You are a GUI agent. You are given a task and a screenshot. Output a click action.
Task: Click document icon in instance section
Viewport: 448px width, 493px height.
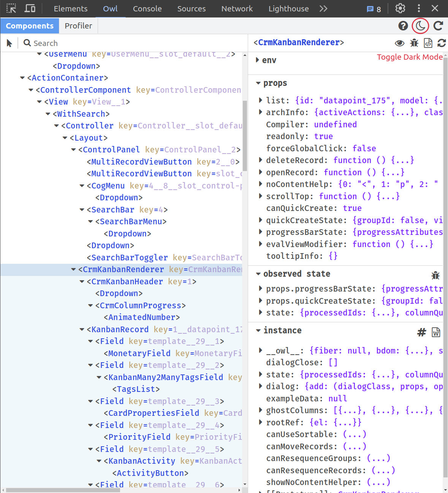tap(436, 332)
